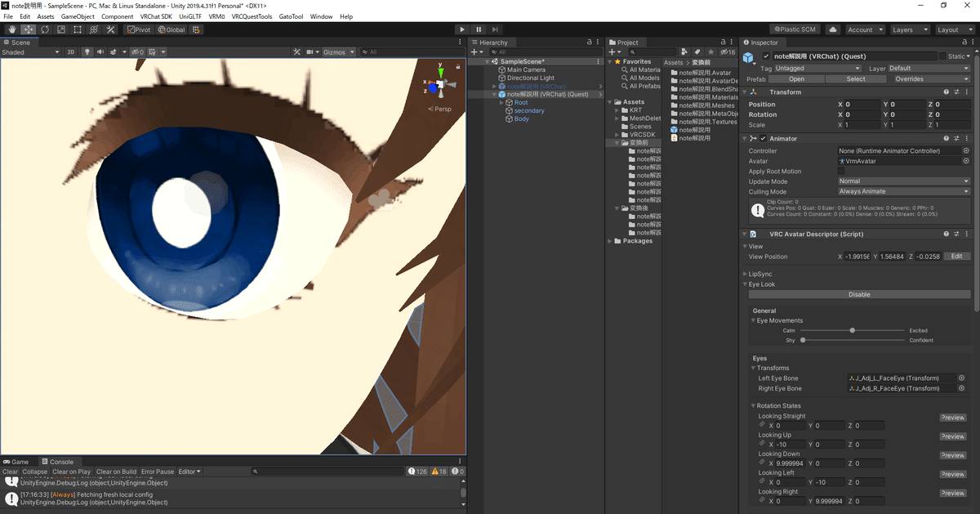This screenshot has width=980, height=514.
Task: Open the Culling Mode dropdown
Action: tap(903, 191)
